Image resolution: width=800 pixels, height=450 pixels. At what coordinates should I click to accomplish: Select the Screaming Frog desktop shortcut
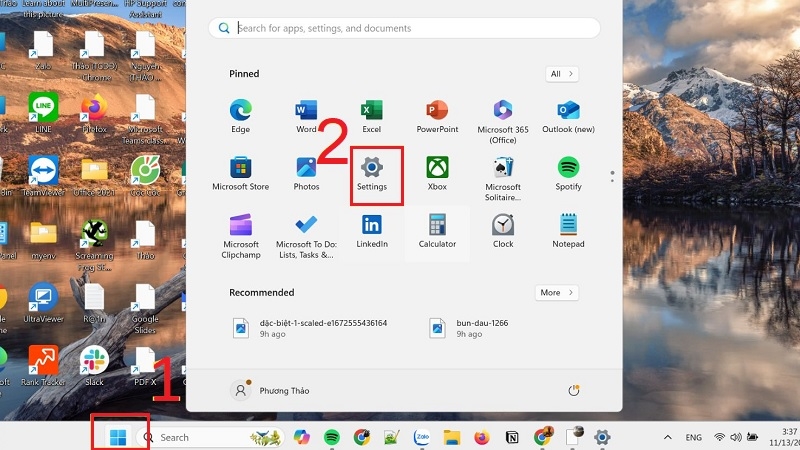pyautogui.click(x=94, y=245)
